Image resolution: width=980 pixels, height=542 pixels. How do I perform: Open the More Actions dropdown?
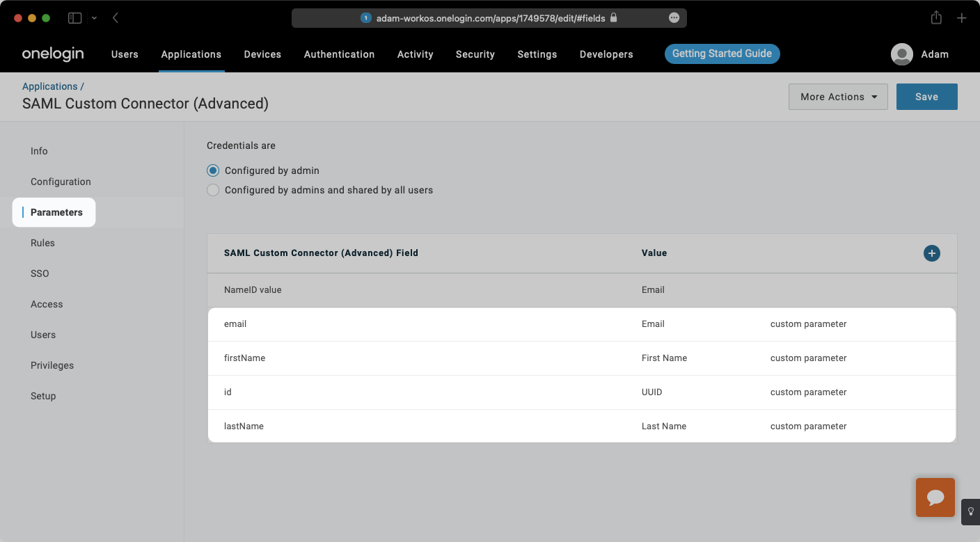(x=838, y=97)
